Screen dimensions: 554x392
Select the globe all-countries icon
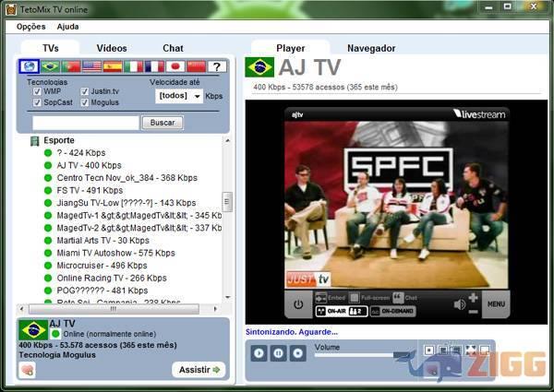click(x=30, y=66)
